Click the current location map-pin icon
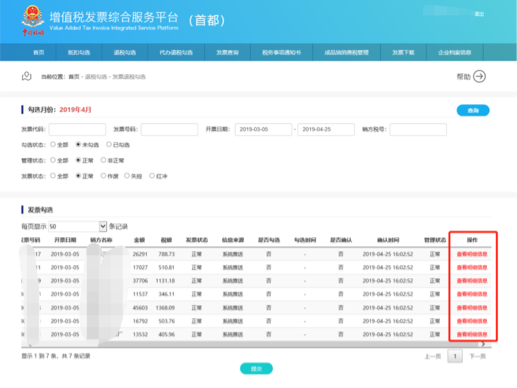The width and height of the screenshot is (517, 388). click(27, 76)
